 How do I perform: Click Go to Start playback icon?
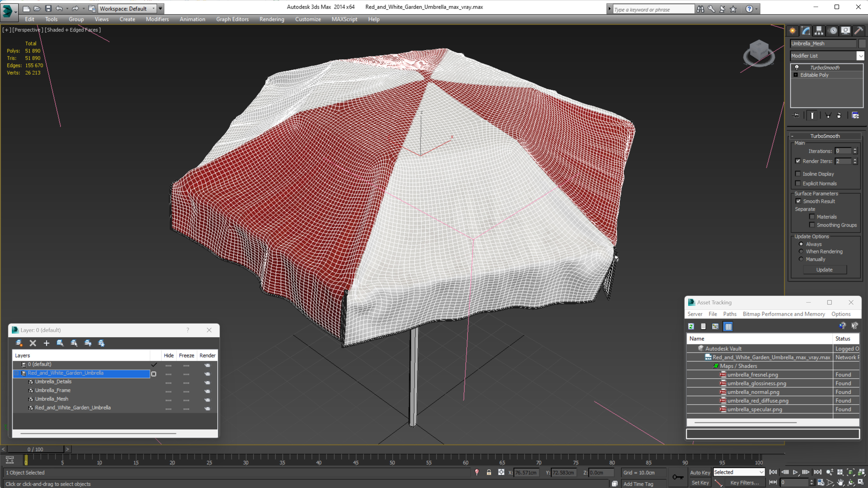click(773, 472)
